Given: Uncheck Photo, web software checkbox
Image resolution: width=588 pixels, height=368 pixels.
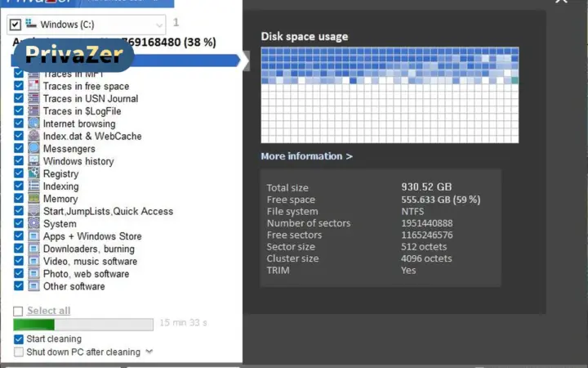Looking at the screenshot, I should click(x=18, y=273).
